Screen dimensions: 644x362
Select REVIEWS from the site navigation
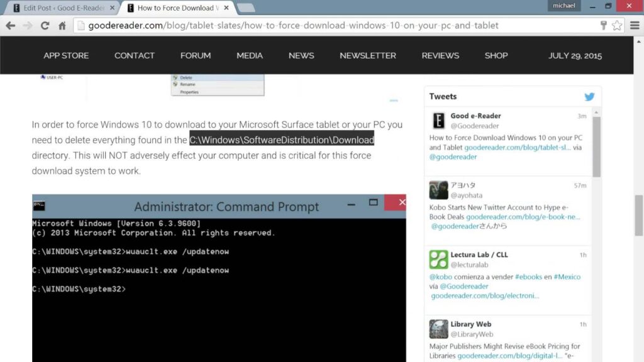click(x=440, y=55)
